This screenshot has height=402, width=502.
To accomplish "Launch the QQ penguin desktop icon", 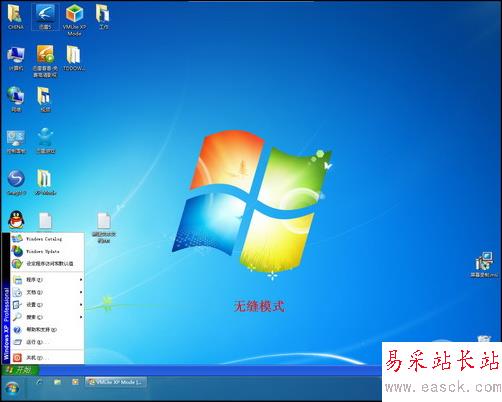I will (16, 220).
